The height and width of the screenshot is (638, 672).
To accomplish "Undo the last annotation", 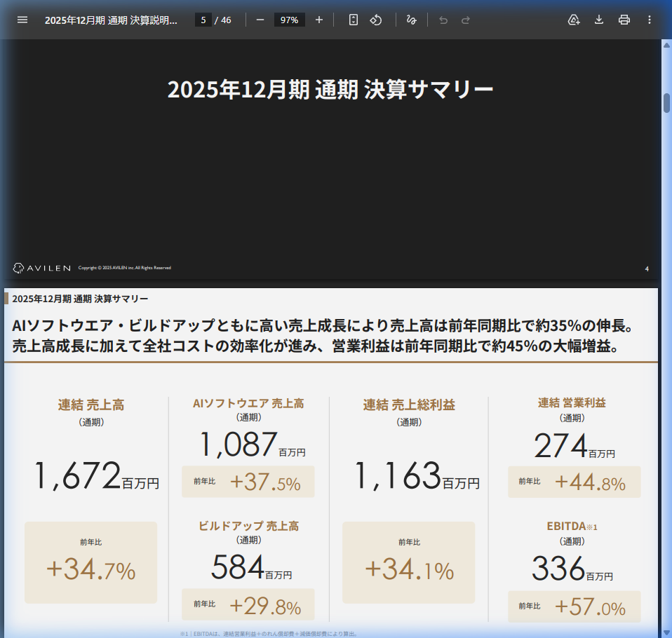I will coord(442,20).
